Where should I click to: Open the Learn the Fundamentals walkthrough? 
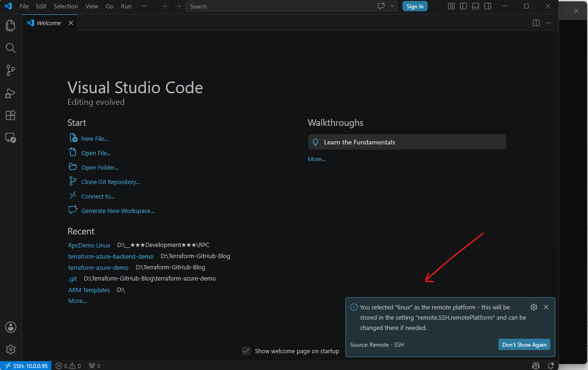point(407,142)
